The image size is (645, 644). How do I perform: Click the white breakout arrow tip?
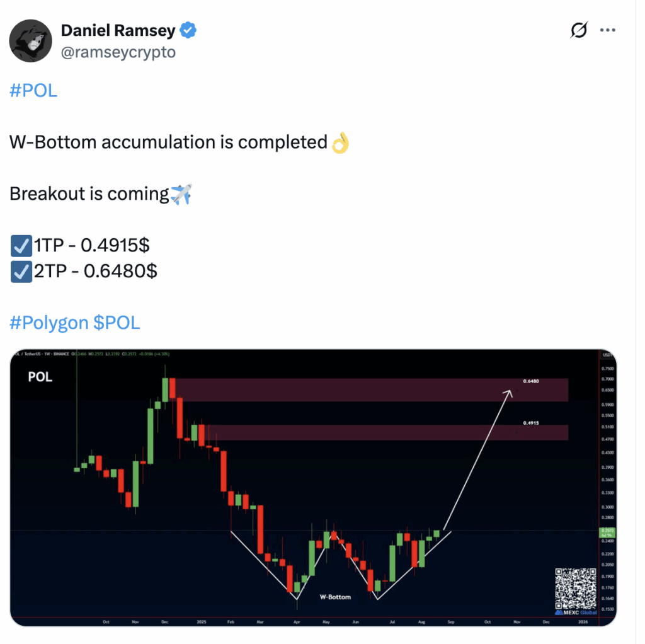[509, 393]
